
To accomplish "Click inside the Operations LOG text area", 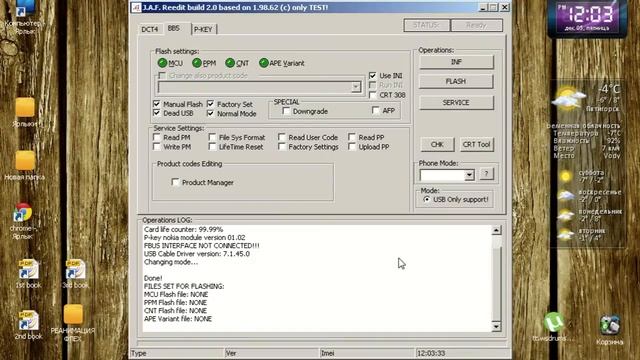I will pos(317,278).
